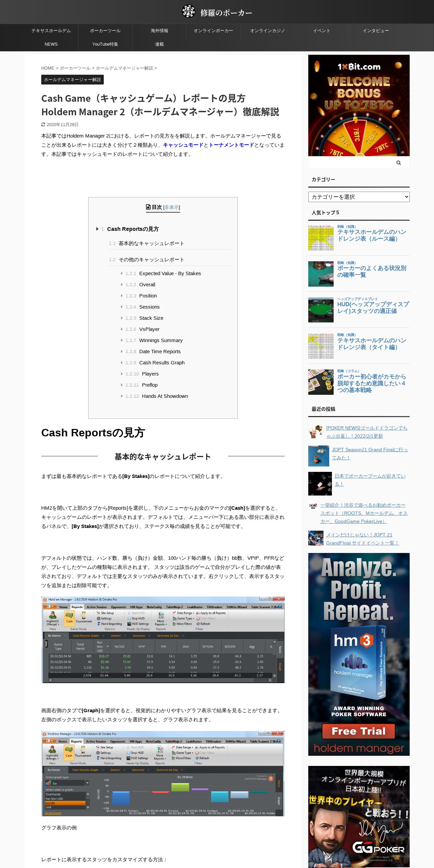Jump to Position section in contents
Screen dimensions: 434x868
[x=148, y=296]
